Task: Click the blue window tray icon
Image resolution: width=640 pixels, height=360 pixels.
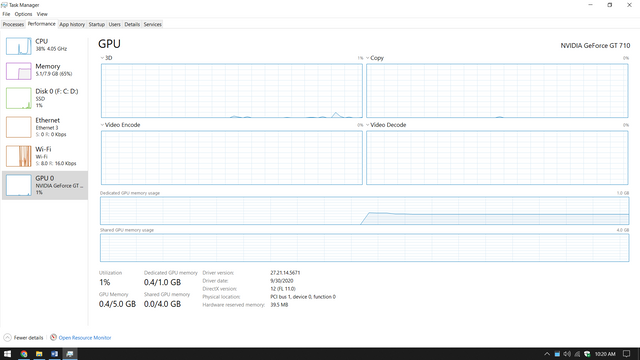Action: [557, 354]
